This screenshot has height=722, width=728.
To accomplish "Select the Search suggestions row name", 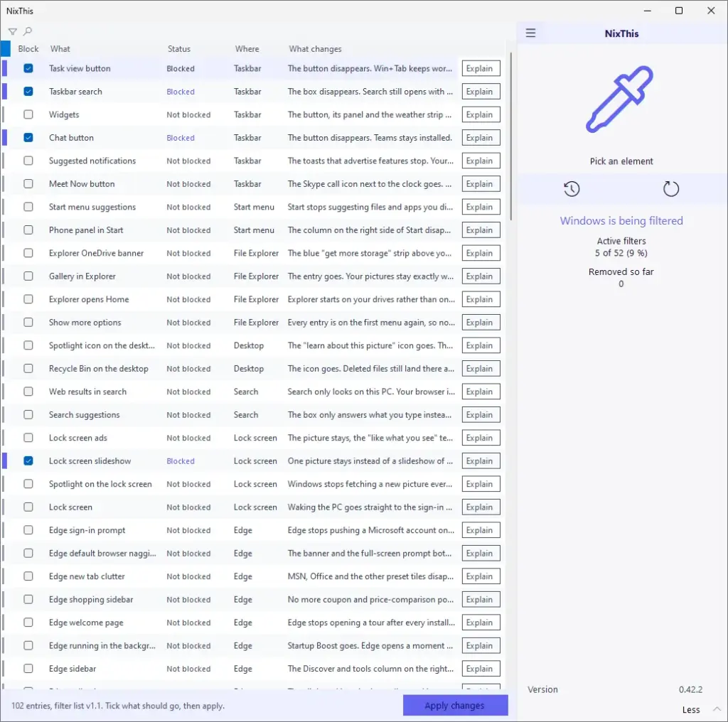I will coord(84,415).
